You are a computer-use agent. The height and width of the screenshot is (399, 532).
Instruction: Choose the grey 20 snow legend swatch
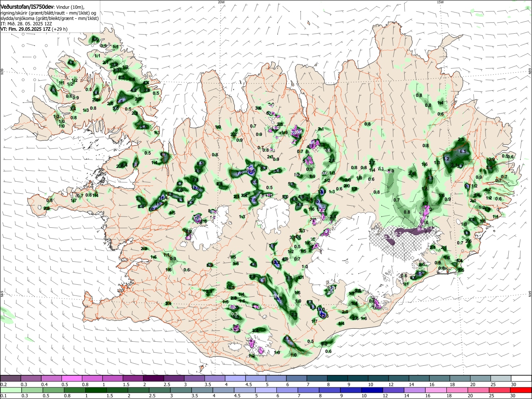tap(480, 379)
